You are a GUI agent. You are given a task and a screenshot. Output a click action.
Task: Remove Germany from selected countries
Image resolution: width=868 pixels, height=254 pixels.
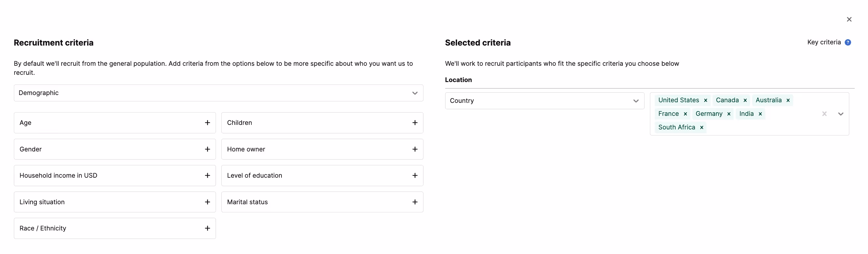(729, 114)
